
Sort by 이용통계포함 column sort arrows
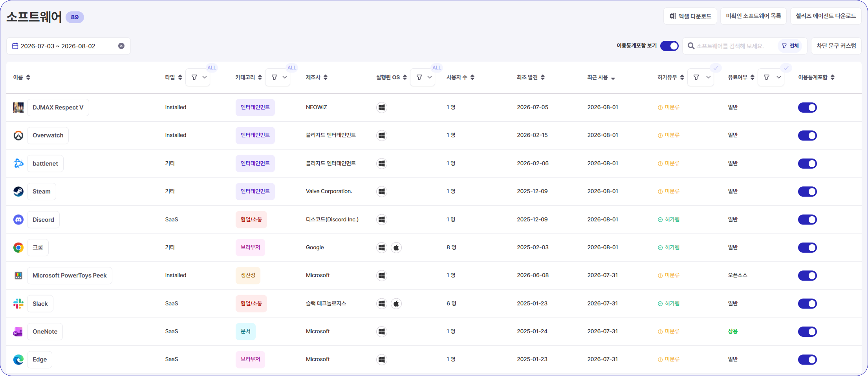pos(833,77)
